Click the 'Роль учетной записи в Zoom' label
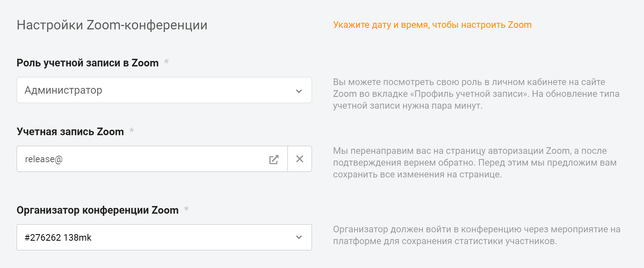This screenshot has height=268, width=644. click(88, 63)
